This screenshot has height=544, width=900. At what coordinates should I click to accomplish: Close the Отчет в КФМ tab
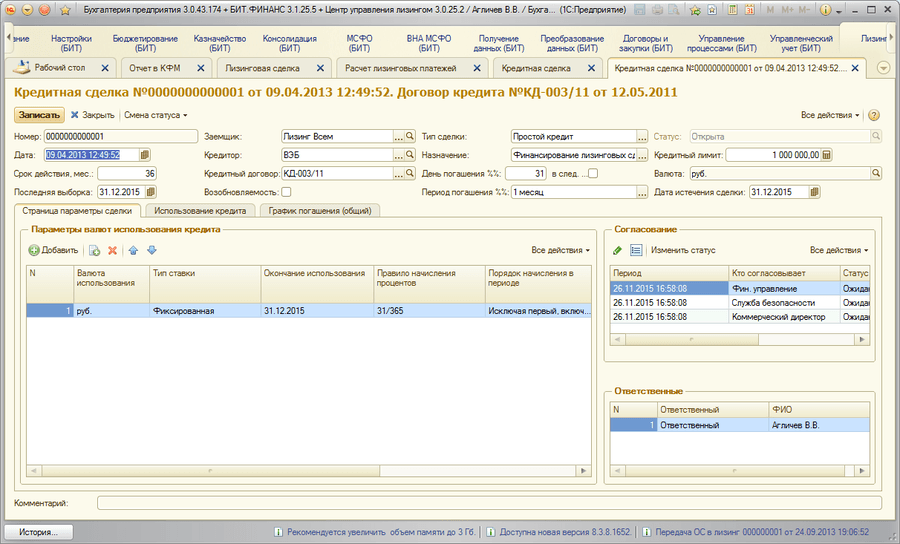[201, 68]
